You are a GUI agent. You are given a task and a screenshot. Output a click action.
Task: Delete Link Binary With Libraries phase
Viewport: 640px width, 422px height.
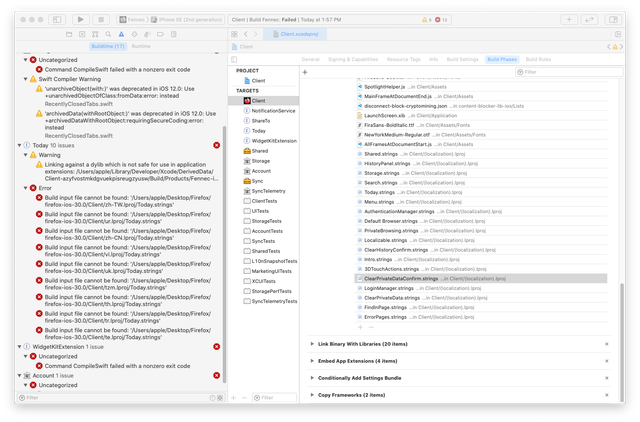point(607,344)
